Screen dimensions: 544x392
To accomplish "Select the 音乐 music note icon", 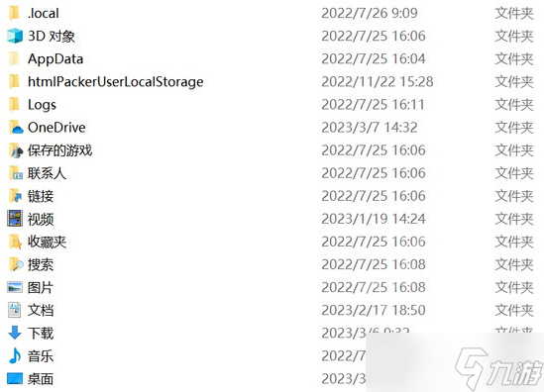I will coord(15,355).
